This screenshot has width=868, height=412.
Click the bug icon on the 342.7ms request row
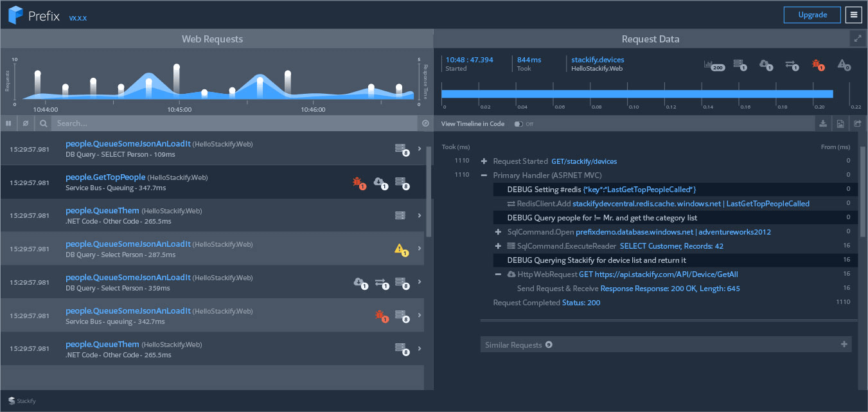[x=381, y=316]
